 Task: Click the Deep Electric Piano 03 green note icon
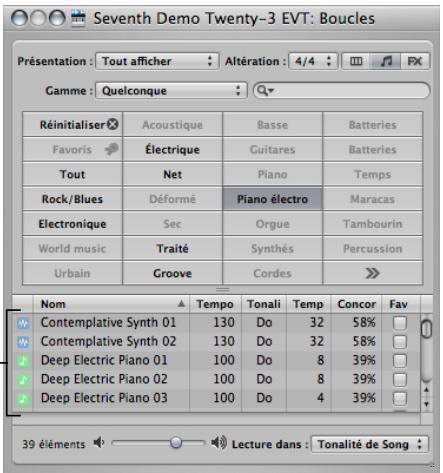click(23, 398)
